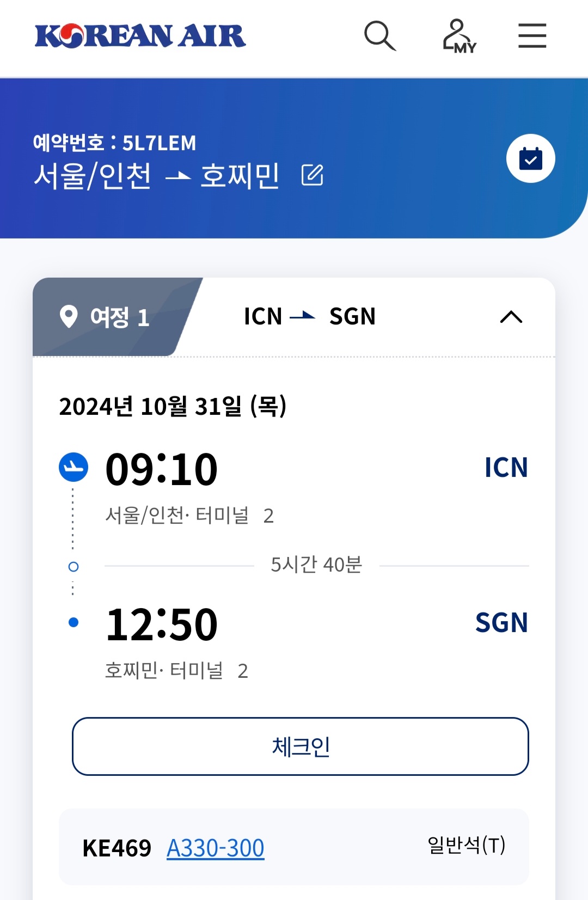Screen dimensions: 588x900
Task: Click the edit pencil icon beside 호찌민
Action: point(313,175)
